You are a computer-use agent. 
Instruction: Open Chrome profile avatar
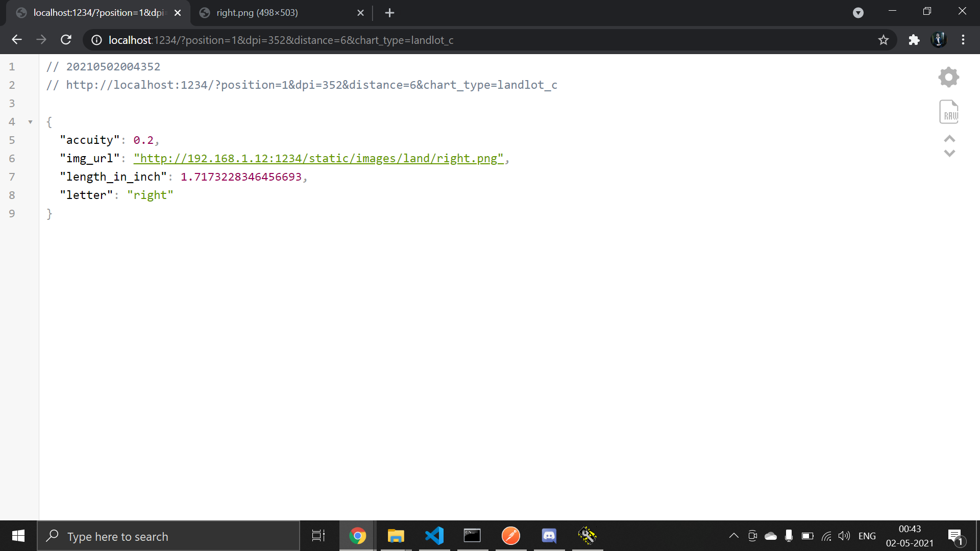click(939, 40)
